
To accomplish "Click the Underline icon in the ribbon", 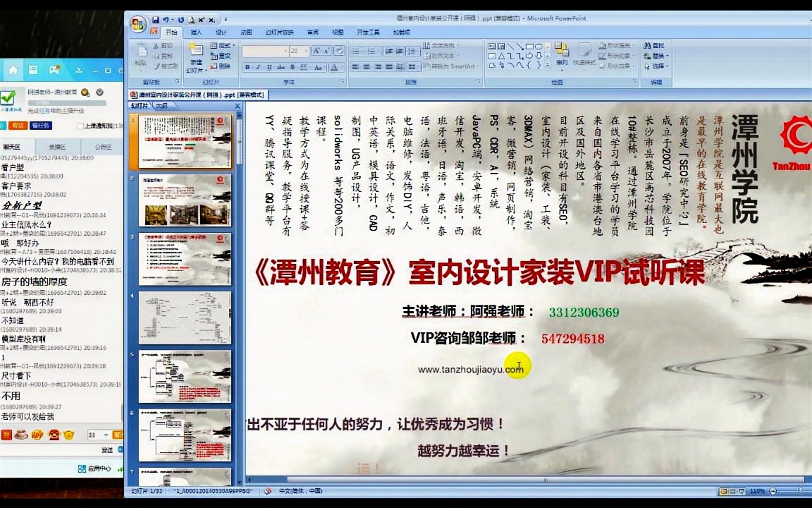I will pyautogui.click(x=270, y=66).
